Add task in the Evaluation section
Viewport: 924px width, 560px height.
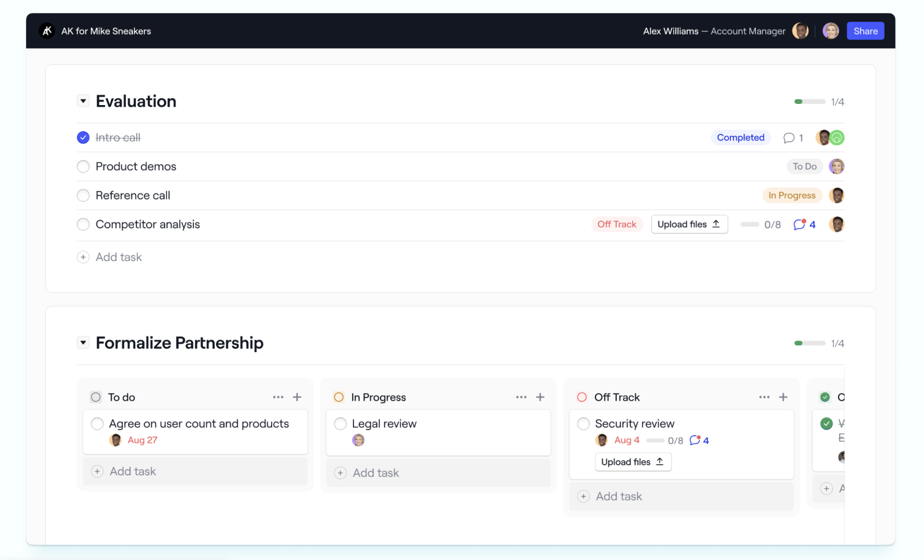[110, 257]
